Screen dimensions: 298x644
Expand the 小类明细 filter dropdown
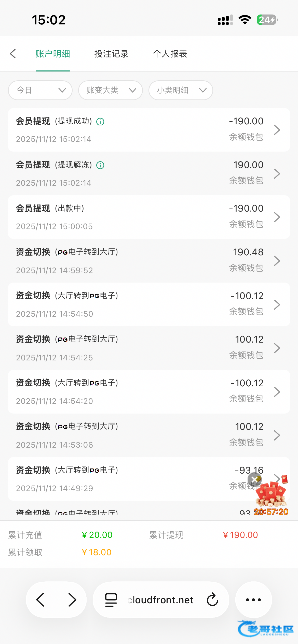181,90
